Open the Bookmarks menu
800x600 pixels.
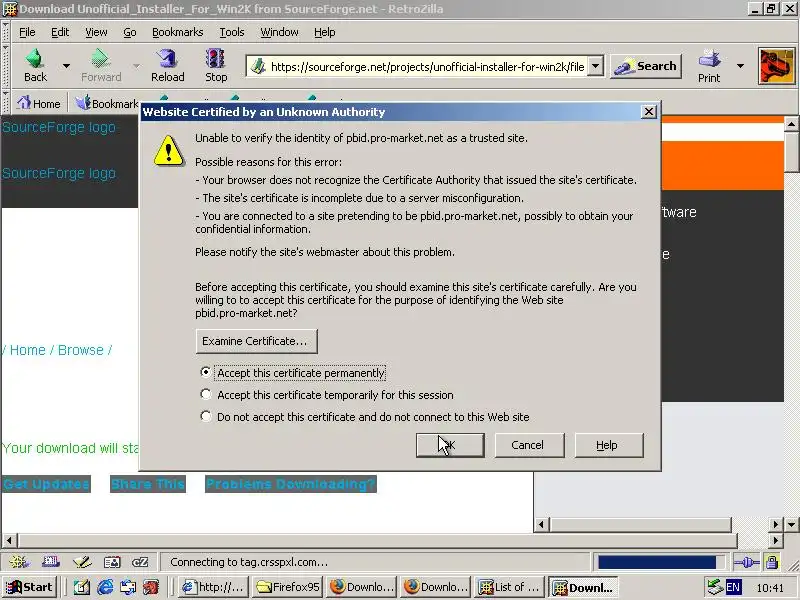pos(178,32)
